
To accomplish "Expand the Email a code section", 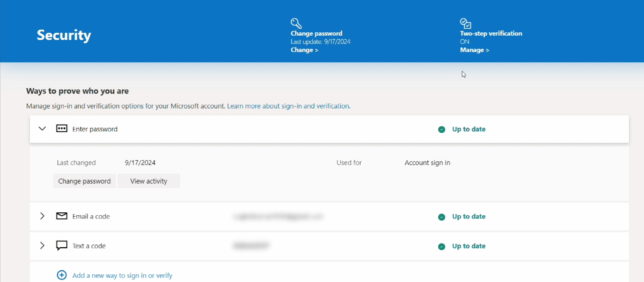I will click(42, 216).
